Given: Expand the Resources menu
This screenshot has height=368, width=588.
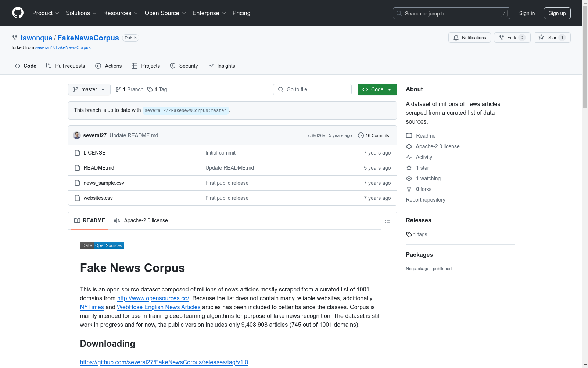Looking at the screenshot, I should tap(121, 13).
